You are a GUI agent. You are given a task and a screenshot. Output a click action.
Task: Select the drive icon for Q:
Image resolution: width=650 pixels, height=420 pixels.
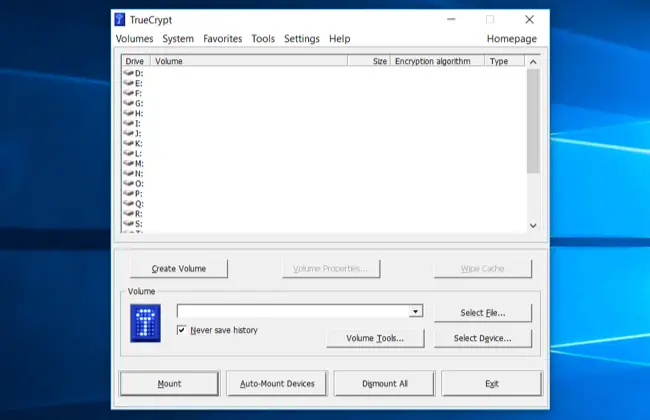click(x=129, y=203)
